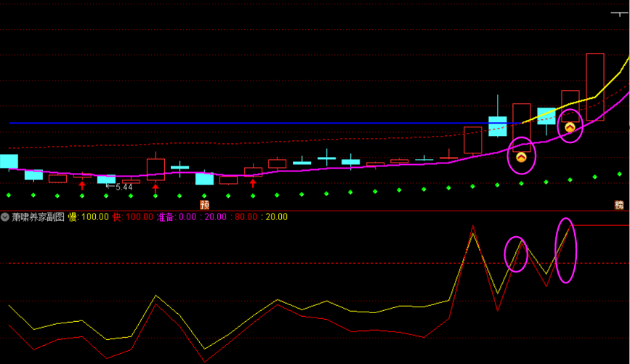
Task: Open the indicator dropdown beside 萧啸养家副图
Action: pos(5,217)
